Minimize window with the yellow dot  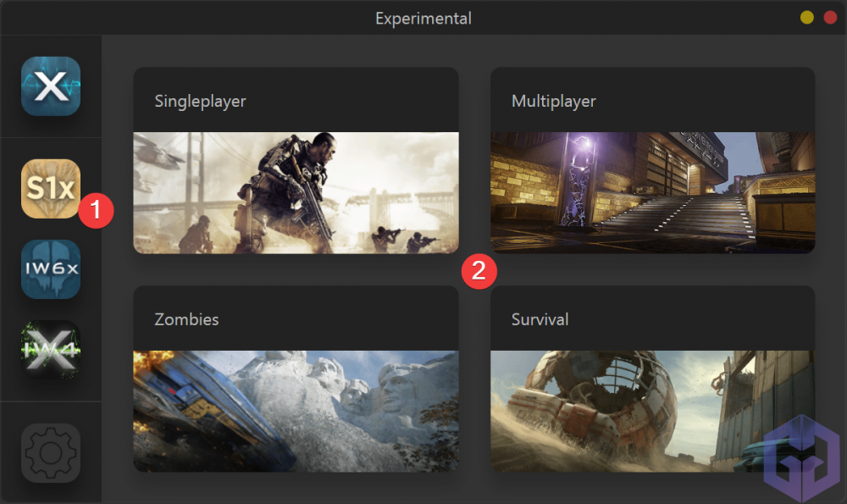coord(807,17)
